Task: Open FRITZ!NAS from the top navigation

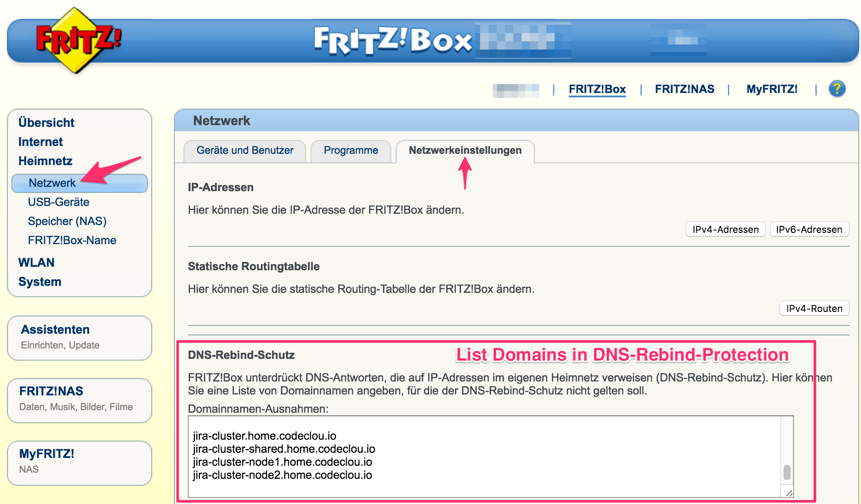Action: (x=684, y=89)
